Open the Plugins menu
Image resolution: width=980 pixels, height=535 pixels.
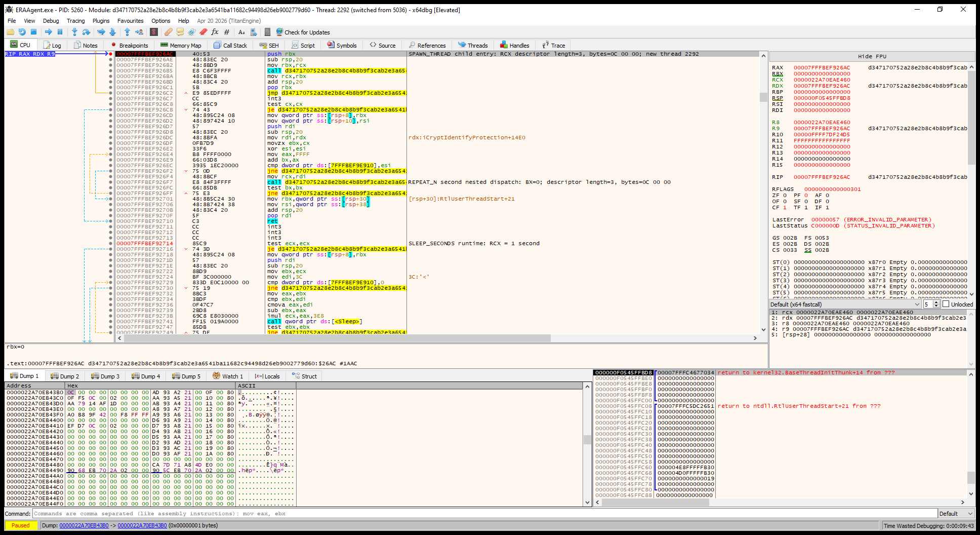click(101, 21)
